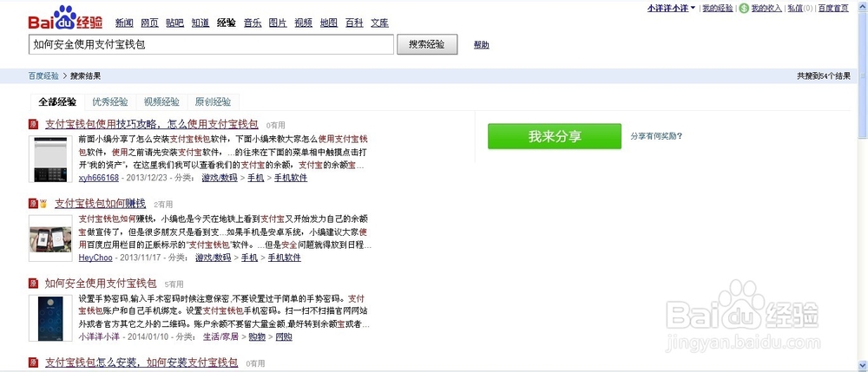Open the 小洋洋小洋 user dropdown

click(672, 9)
